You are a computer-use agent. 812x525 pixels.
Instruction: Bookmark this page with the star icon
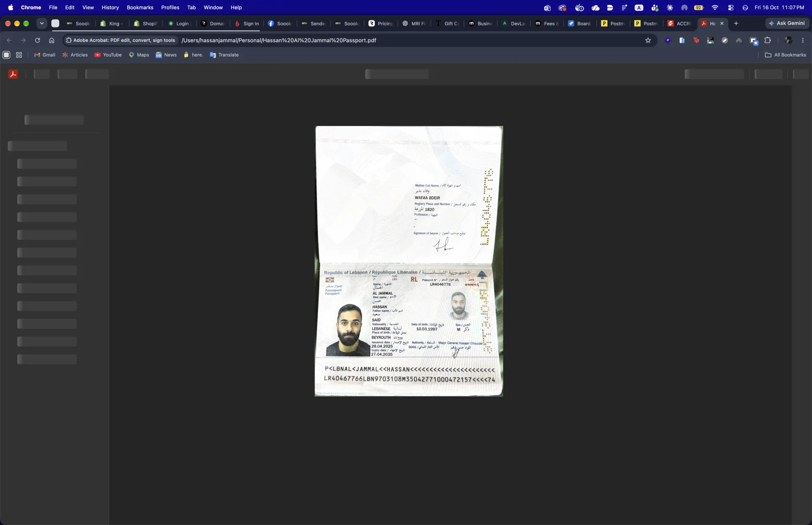[x=648, y=40]
